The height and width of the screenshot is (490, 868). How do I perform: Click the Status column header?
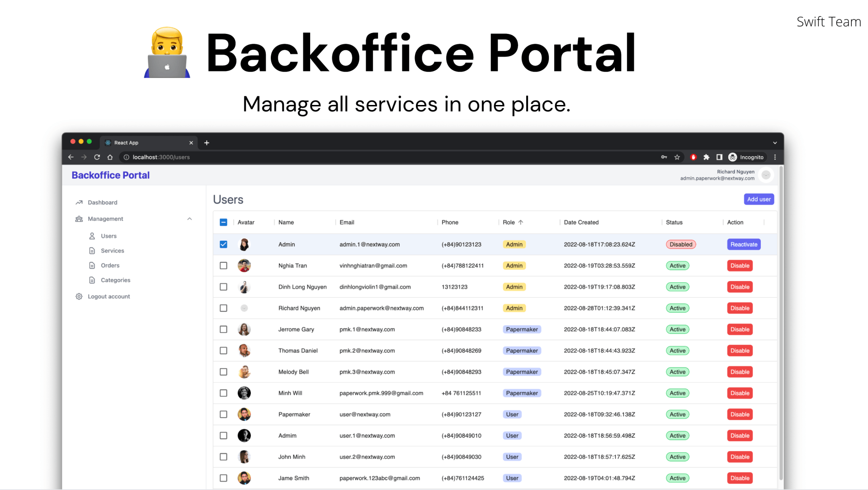tap(674, 222)
